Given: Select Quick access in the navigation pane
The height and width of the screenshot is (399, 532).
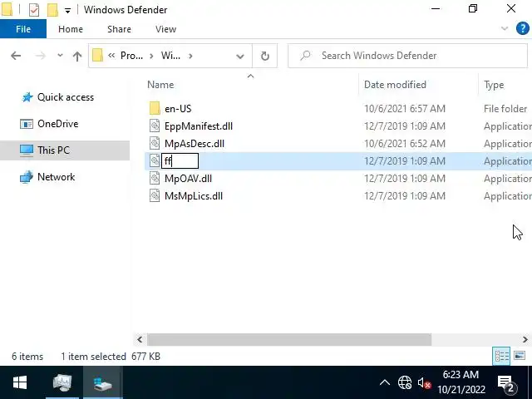Looking at the screenshot, I should tap(66, 97).
